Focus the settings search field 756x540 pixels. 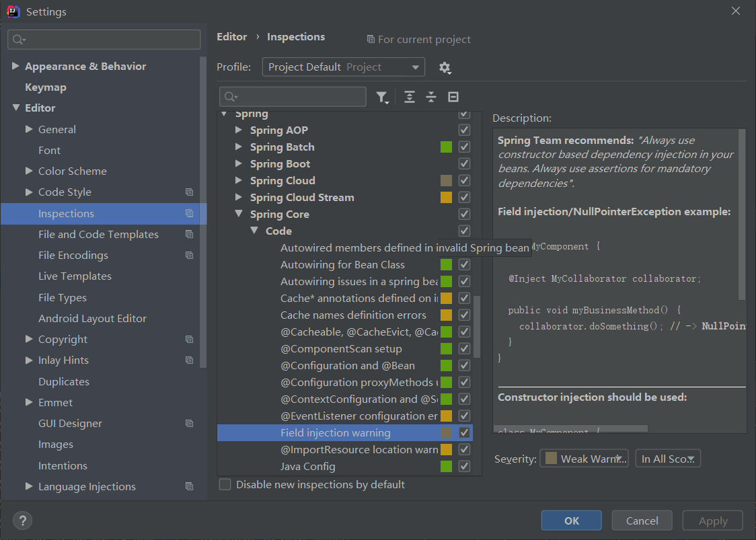tap(104, 40)
